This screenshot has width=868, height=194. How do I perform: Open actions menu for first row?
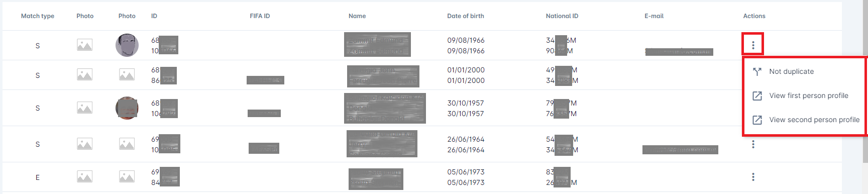pyautogui.click(x=753, y=45)
